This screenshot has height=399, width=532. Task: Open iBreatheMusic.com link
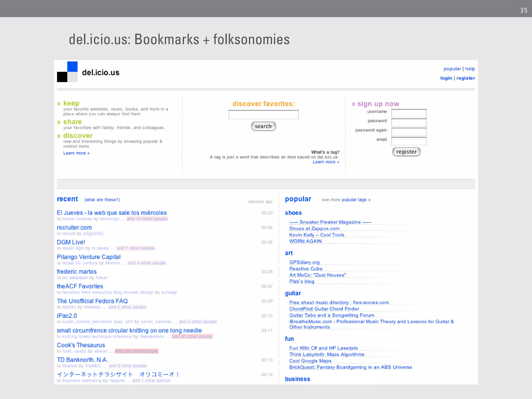[x=371, y=324]
